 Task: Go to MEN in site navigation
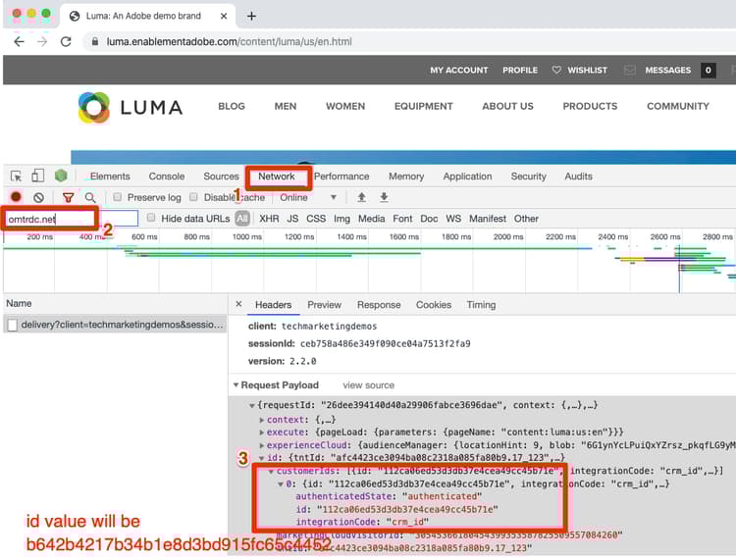tap(286, 106)
